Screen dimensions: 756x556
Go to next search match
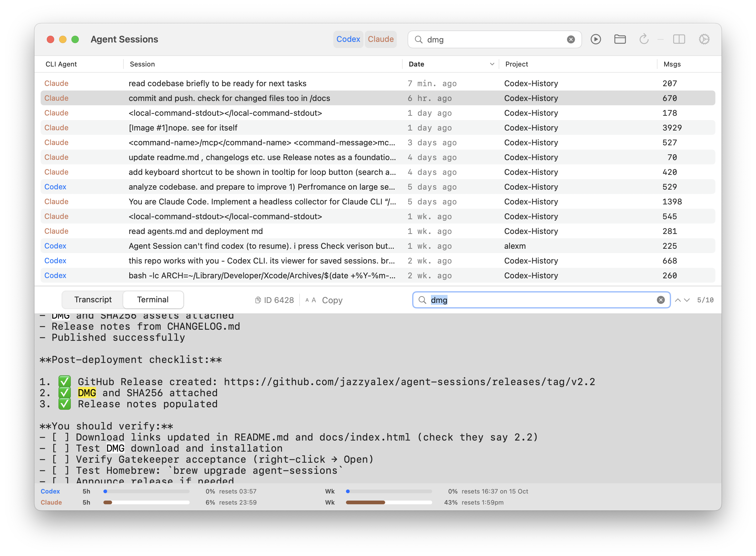[x=687, y=300]
